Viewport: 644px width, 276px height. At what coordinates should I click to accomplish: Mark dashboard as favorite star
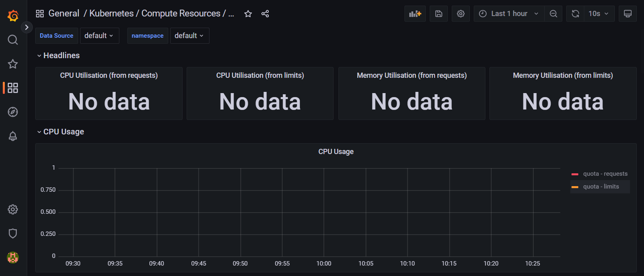coord(248,14)
